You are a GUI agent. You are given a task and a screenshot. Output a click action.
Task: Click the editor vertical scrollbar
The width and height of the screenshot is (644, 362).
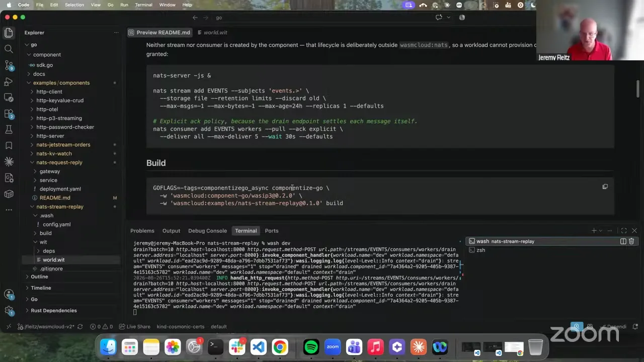(x=638, y=88)
